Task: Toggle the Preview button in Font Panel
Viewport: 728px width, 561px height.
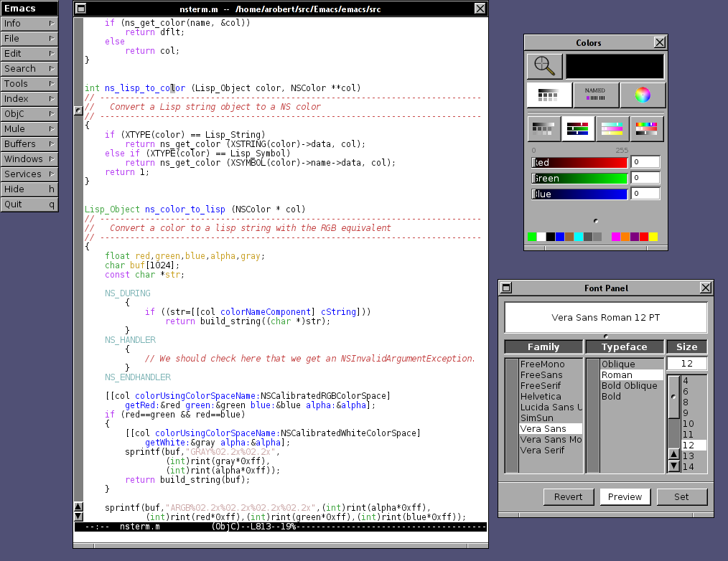Action: (625, 496)
